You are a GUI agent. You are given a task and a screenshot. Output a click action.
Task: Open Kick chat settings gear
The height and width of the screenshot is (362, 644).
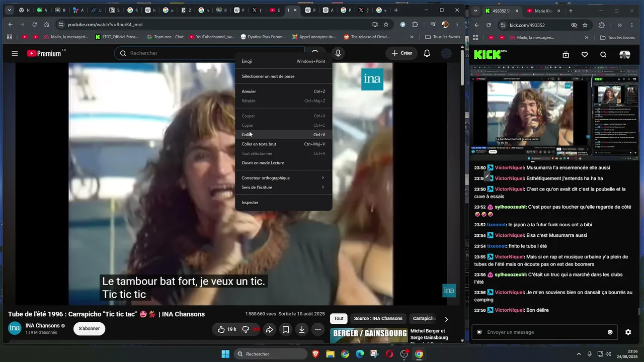pos(628,332)
